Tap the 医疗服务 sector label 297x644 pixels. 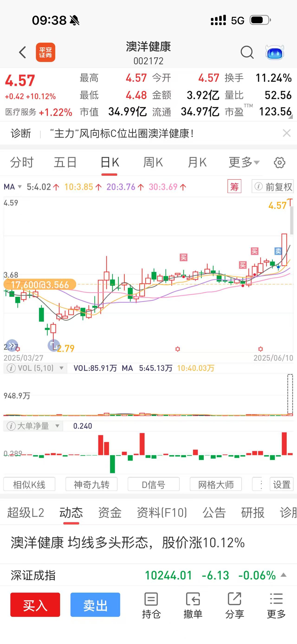click(21, 112)
